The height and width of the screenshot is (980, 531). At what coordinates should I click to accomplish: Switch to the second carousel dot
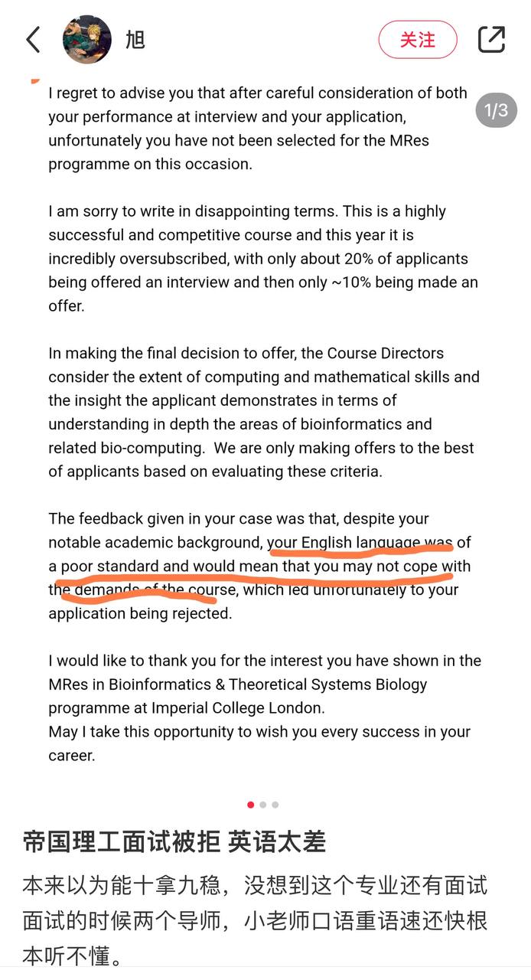(263, 805)
